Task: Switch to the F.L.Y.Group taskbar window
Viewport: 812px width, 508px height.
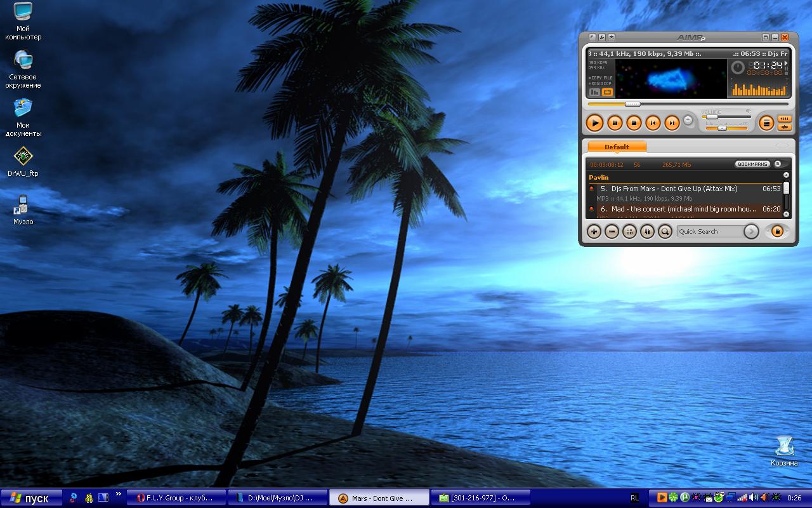Action: pos(176,498)
